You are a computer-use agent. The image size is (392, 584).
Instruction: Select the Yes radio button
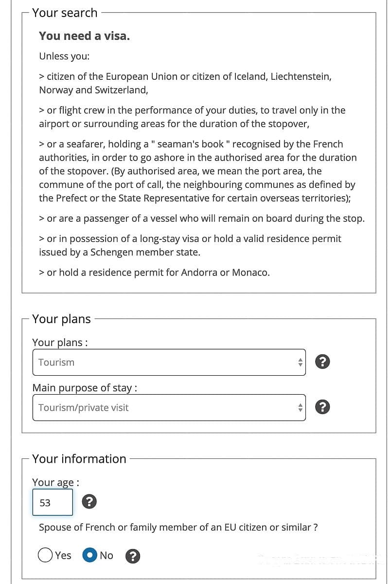pos(46,555)
